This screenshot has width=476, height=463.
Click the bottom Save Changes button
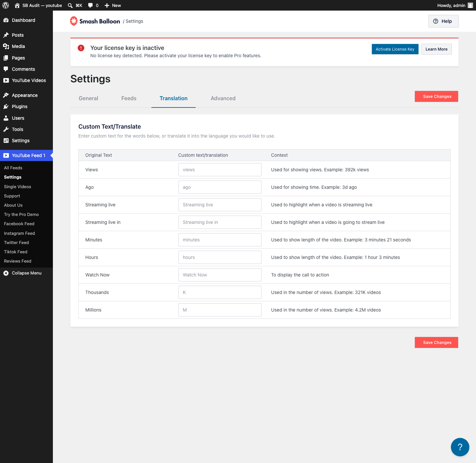[437, 343]
